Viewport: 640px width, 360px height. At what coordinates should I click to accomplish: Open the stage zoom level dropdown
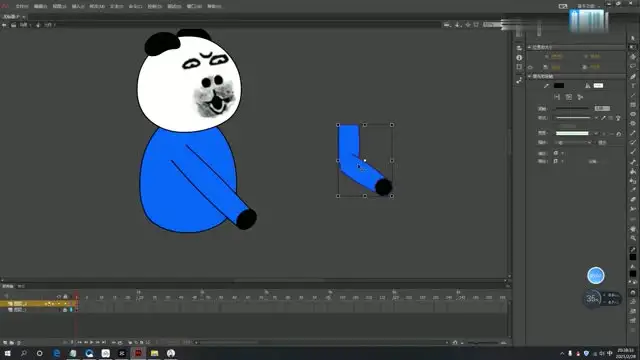tap(493, 25)
